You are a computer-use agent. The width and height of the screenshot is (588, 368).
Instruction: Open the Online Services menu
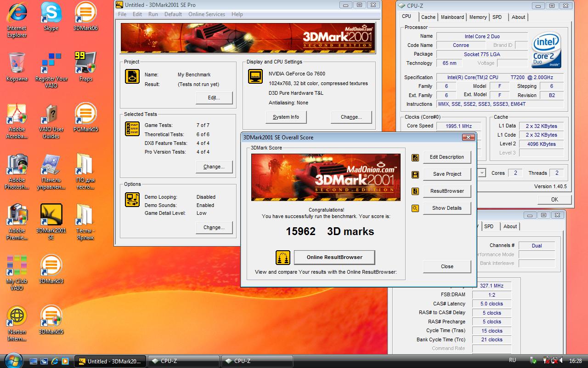coord(207,14)
